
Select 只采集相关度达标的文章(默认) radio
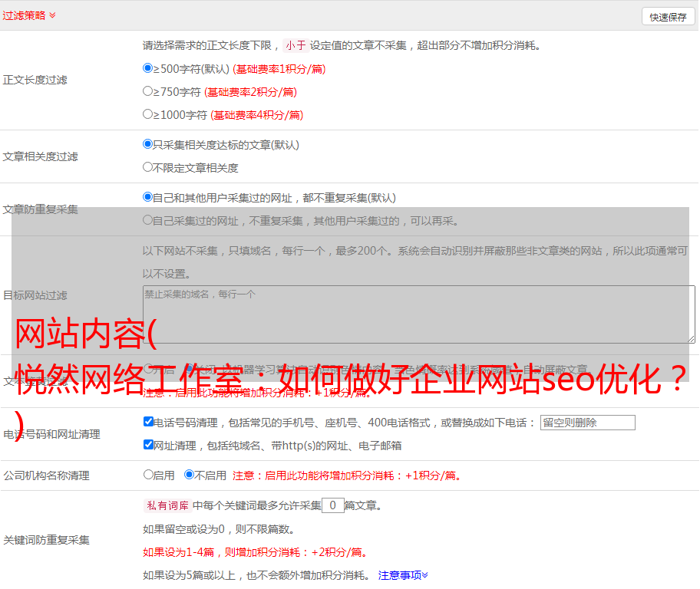click(147, 143)
